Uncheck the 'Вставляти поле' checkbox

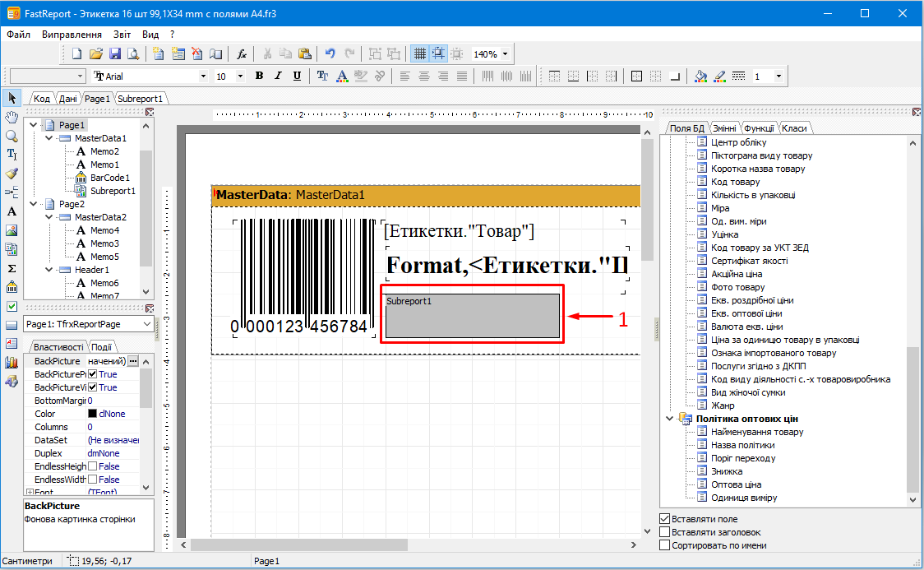665,519
